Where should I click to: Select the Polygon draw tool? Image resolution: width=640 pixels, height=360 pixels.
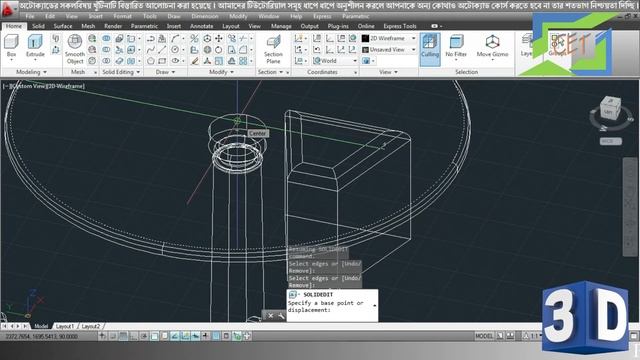point(151,61)
